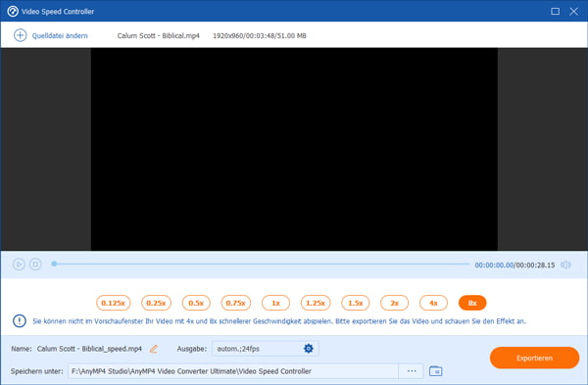
Task: Click the playback progress slider handle
Action: tap(54, 264)
